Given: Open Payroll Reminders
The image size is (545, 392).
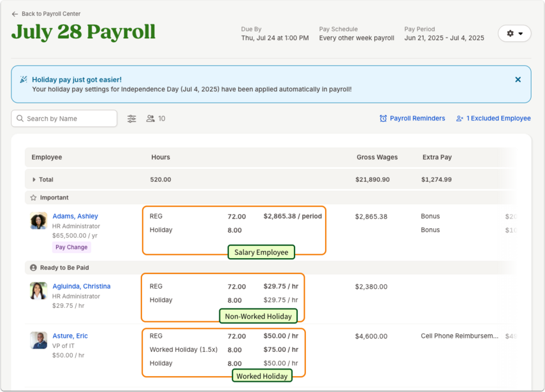Looking at the screenshot, I should click(x=417, y=119).
